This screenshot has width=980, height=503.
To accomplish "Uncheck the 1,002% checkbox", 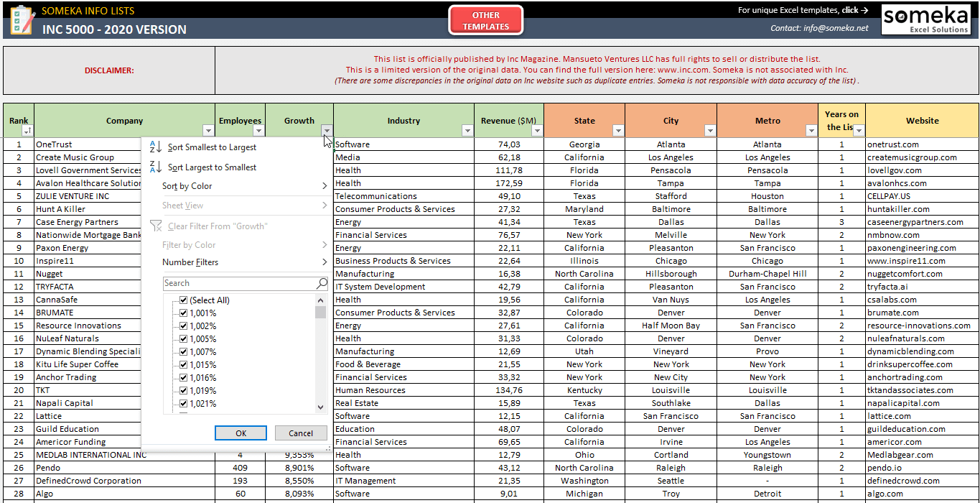I will point(184,326).
